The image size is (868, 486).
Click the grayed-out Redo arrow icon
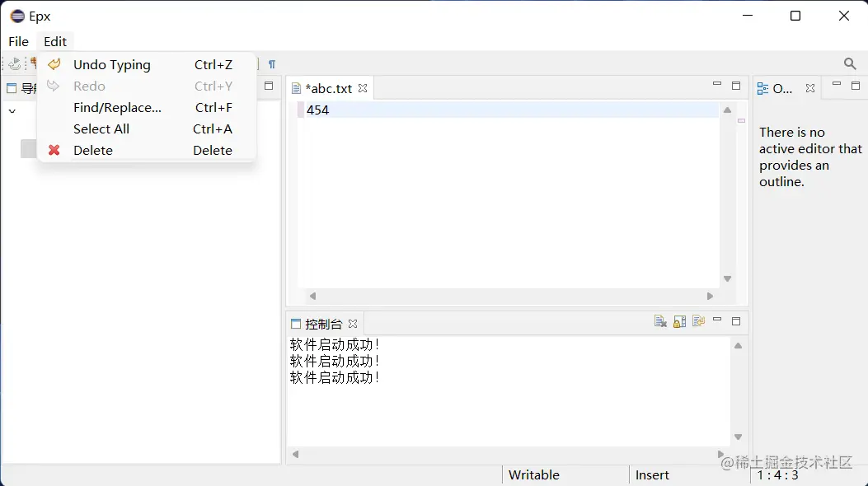(x=53, y=86)
